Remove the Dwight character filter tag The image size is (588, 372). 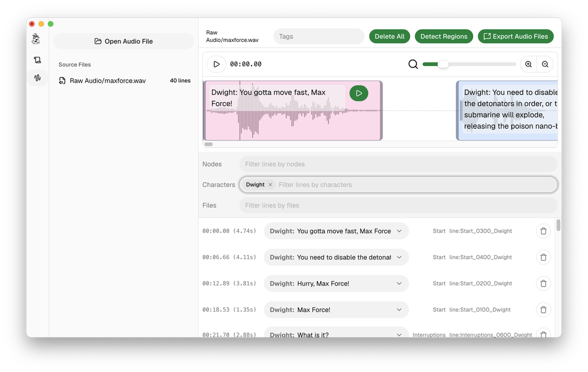click(270, 184)
